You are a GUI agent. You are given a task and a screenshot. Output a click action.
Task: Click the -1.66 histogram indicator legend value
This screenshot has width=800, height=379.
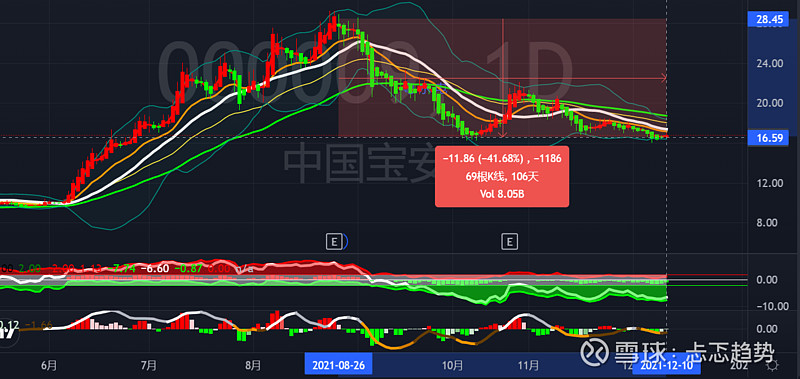(x=38, y=324)
